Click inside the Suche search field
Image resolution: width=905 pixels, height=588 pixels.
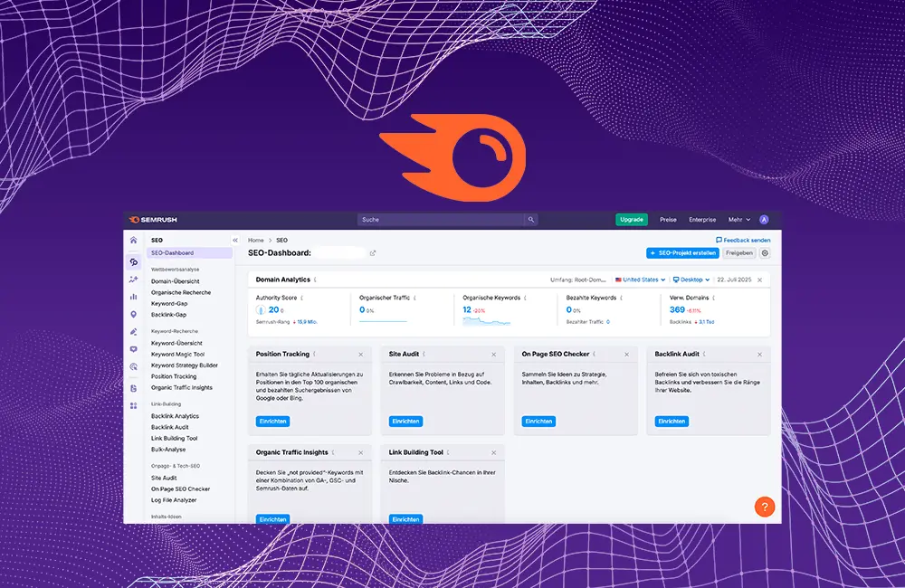coord(441,220)
